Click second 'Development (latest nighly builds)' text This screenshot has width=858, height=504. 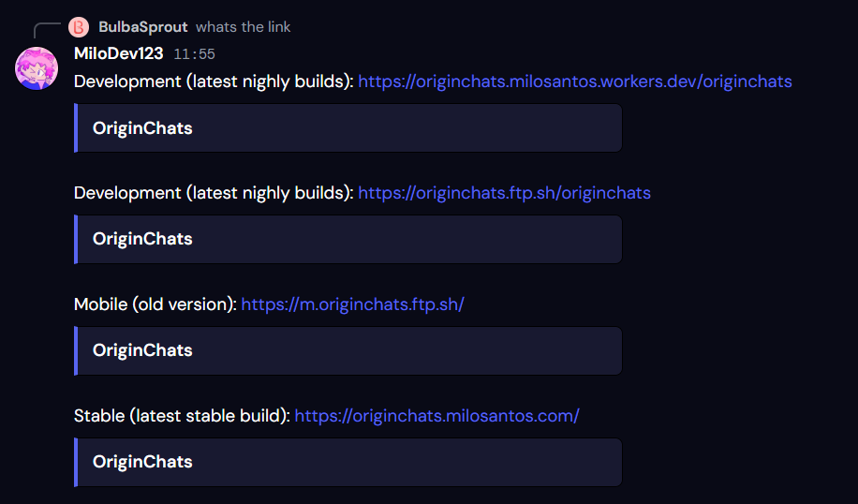[214, 193]
